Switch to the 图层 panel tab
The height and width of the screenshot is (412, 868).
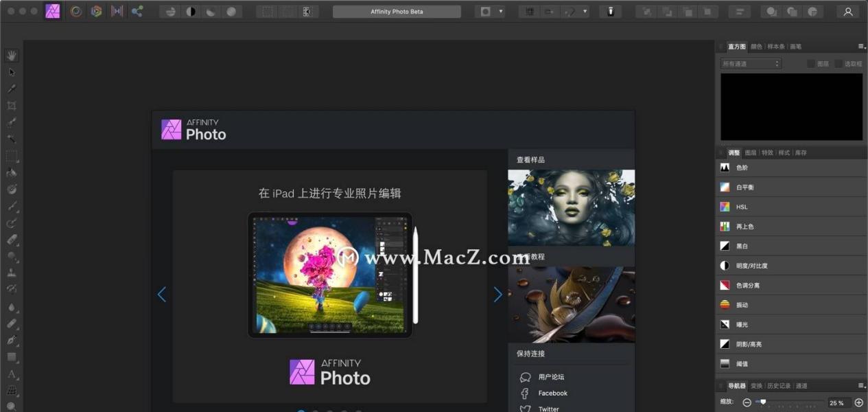click(751, 152)
